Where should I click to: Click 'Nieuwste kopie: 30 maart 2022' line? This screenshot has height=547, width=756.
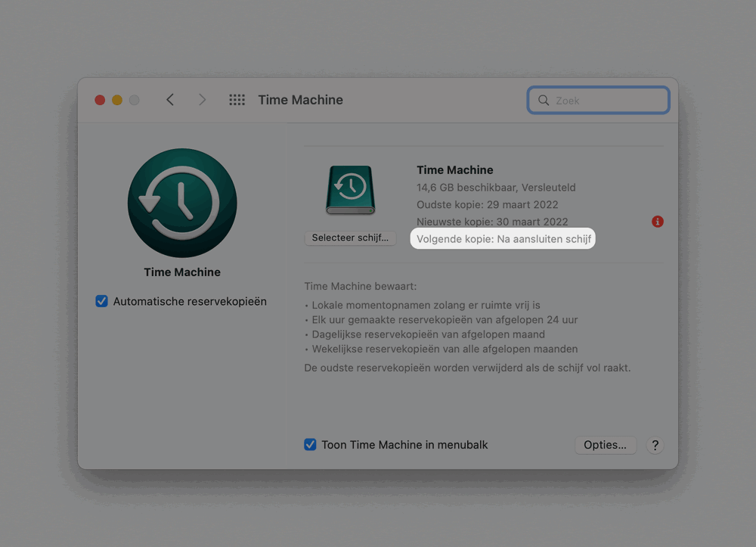coord(492,222)
